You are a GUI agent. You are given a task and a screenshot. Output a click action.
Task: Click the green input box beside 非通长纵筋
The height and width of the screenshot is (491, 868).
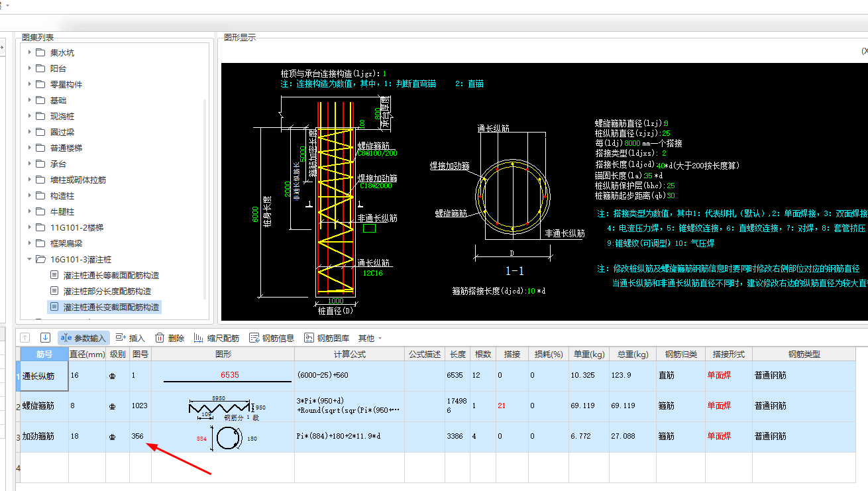370,229
